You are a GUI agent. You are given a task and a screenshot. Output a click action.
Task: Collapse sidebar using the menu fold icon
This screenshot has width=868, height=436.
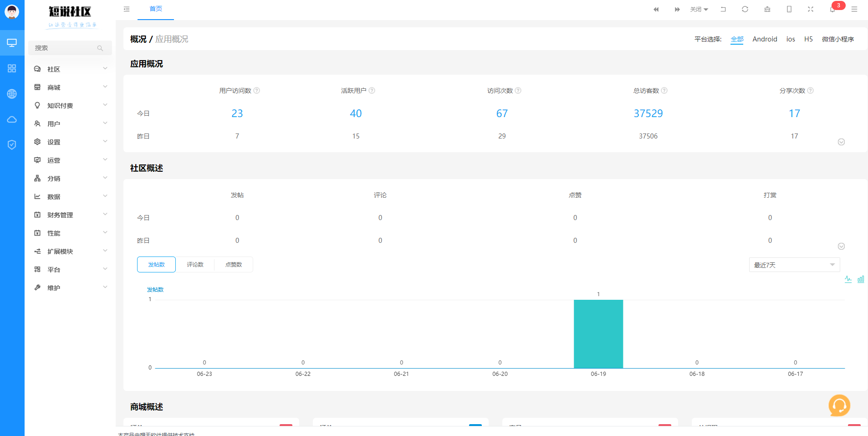(x=127, y=9)
